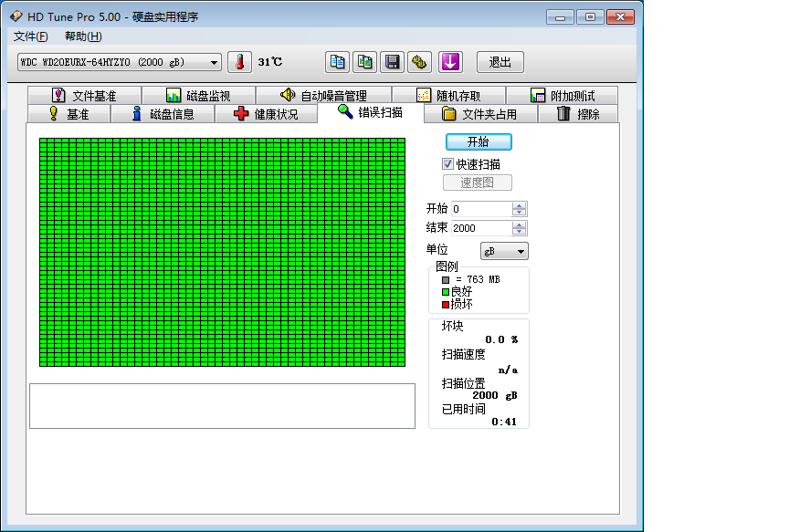Toggle the 快速扫描 checkbox
This screenshot has height=532, width=789.
click(x=447, y=164)
